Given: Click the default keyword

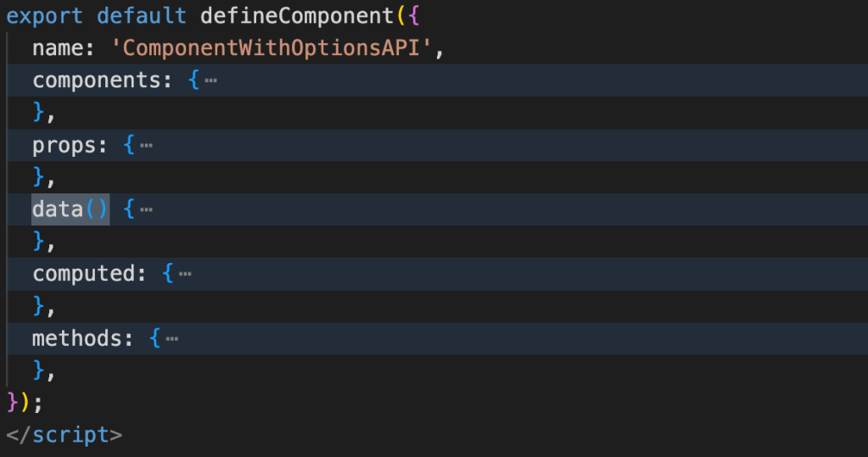Looking at the screenshot, I should [x=142, y=17].
